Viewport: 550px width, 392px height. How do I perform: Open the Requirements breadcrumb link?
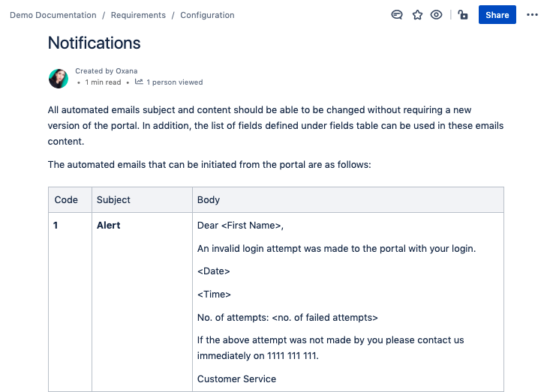click(x=138, y=15)
